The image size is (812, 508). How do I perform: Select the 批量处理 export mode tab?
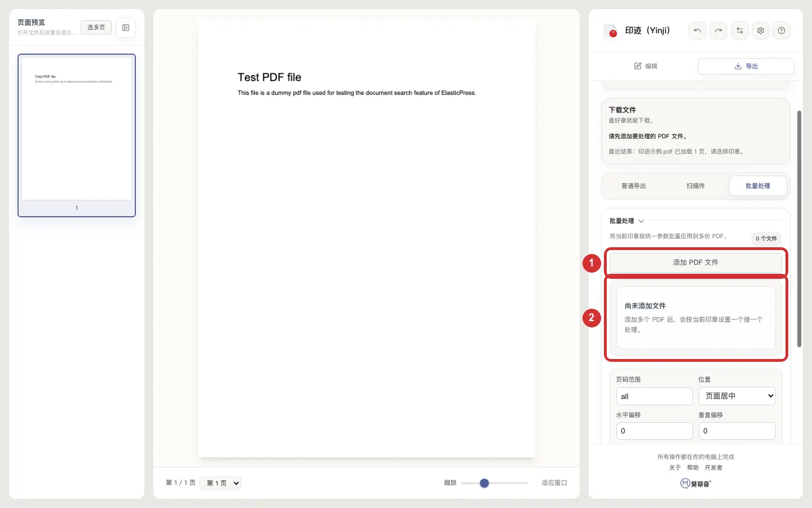coord(758,186)
